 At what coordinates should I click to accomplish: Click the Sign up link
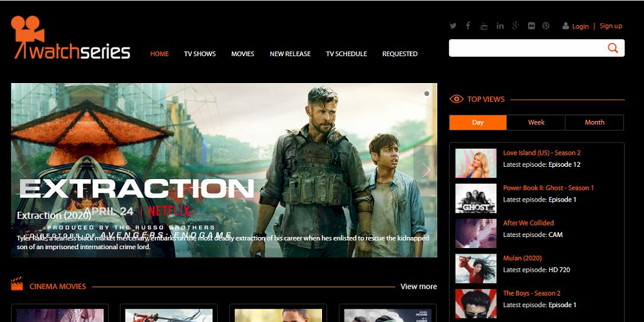611,26
